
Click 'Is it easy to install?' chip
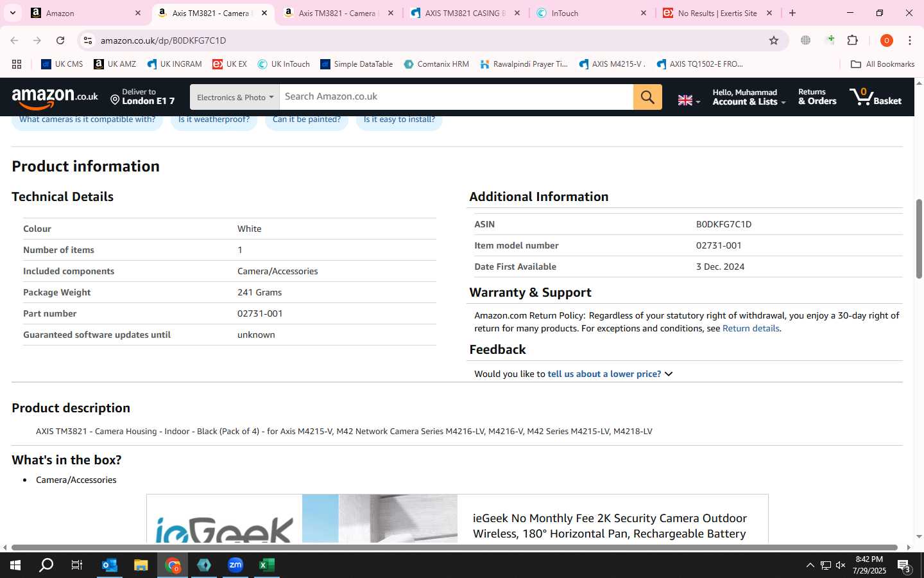399,119
